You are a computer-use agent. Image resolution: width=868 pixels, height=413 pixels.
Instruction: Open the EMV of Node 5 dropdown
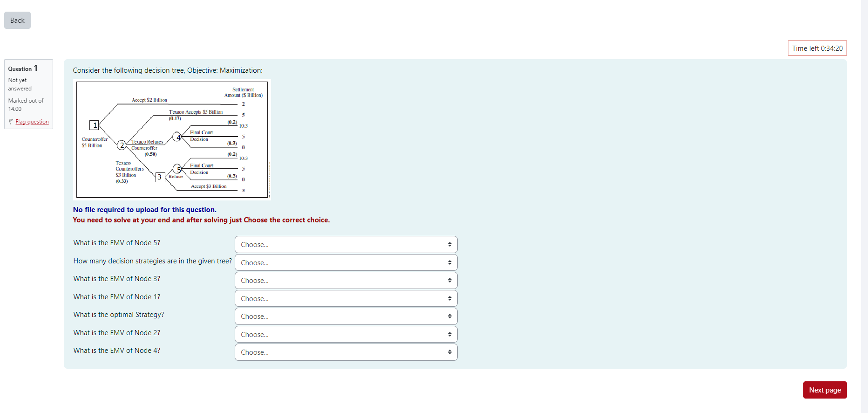coord(346,245)
